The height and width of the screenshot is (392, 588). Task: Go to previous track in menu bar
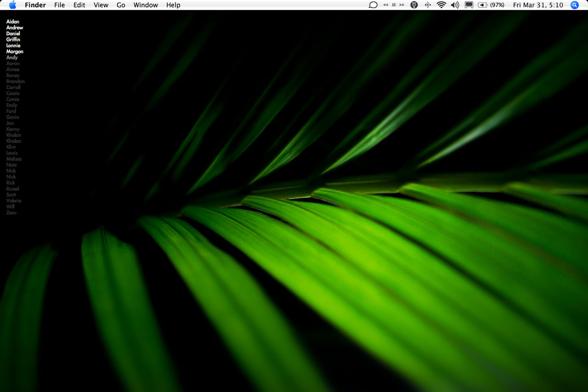click(x=386, y=5)
